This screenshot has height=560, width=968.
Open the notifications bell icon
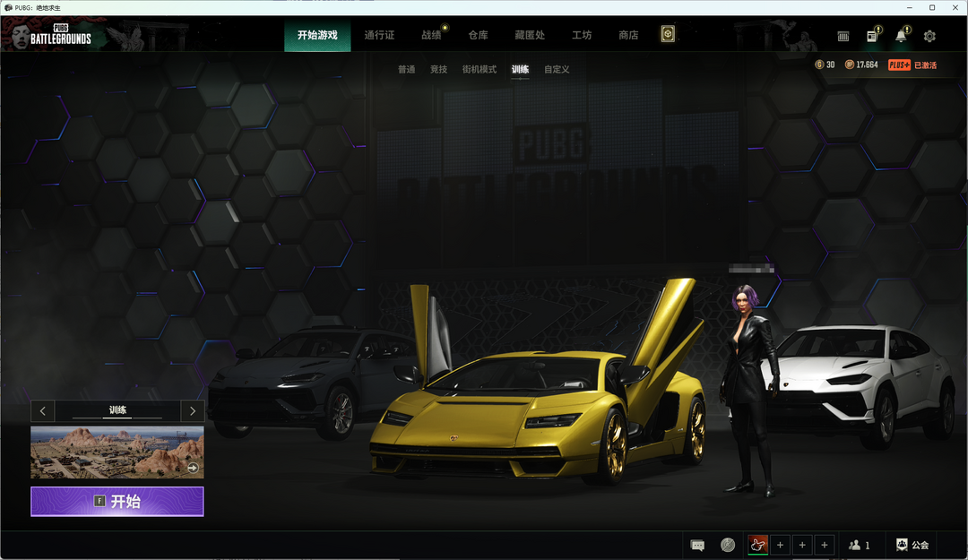point(901,36)
